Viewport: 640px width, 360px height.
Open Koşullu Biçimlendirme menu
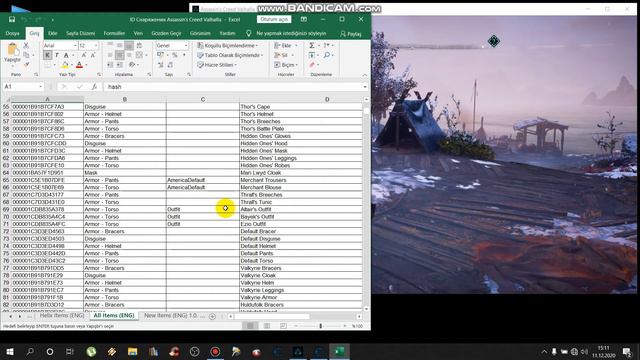pyautogui.click(x=227, y=45)
